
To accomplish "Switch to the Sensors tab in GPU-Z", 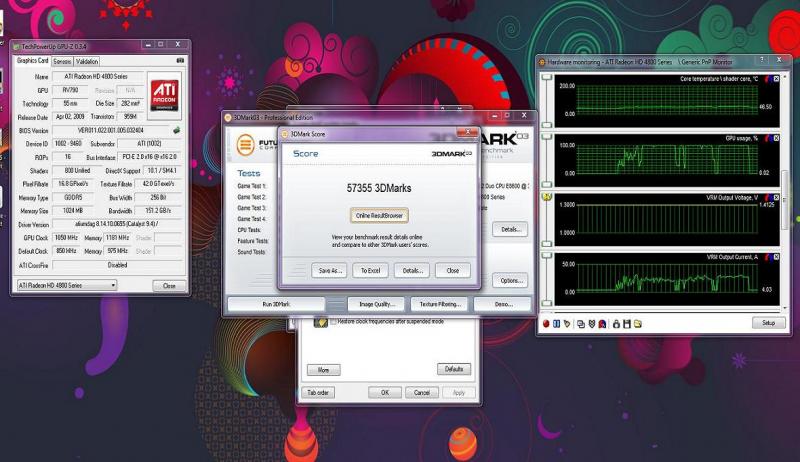I will (62, 61).
